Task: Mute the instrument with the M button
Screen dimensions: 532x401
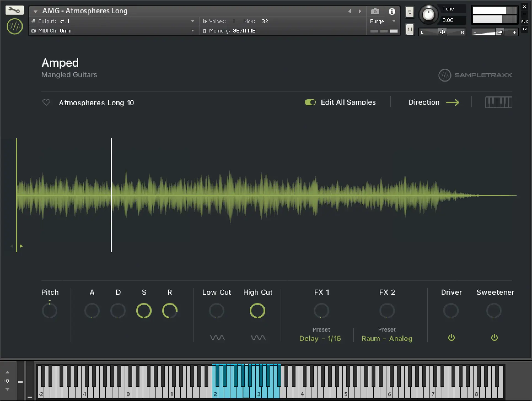Action: tap(410, 29)
